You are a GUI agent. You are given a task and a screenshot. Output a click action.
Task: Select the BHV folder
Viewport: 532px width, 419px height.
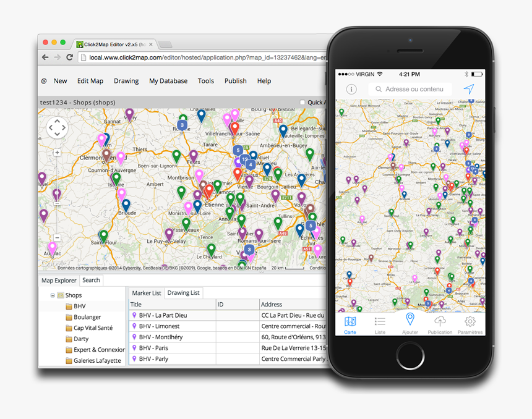click(75, 306)
